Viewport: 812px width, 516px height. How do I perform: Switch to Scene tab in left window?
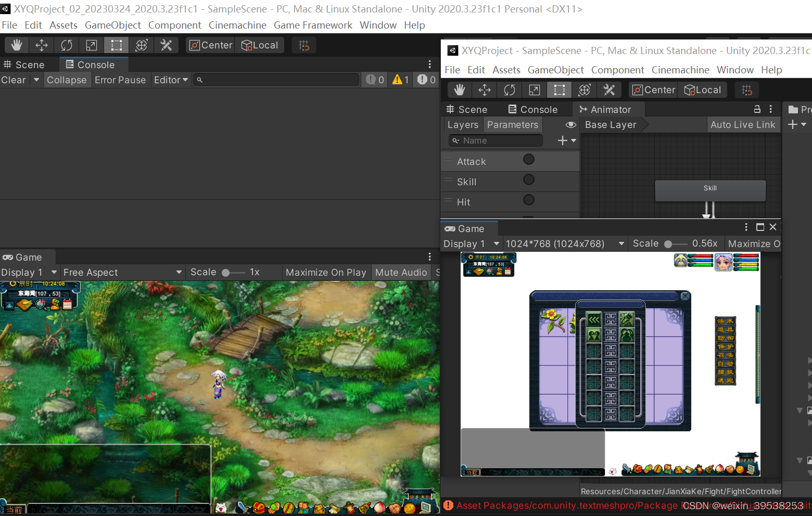tap(24, 64)
